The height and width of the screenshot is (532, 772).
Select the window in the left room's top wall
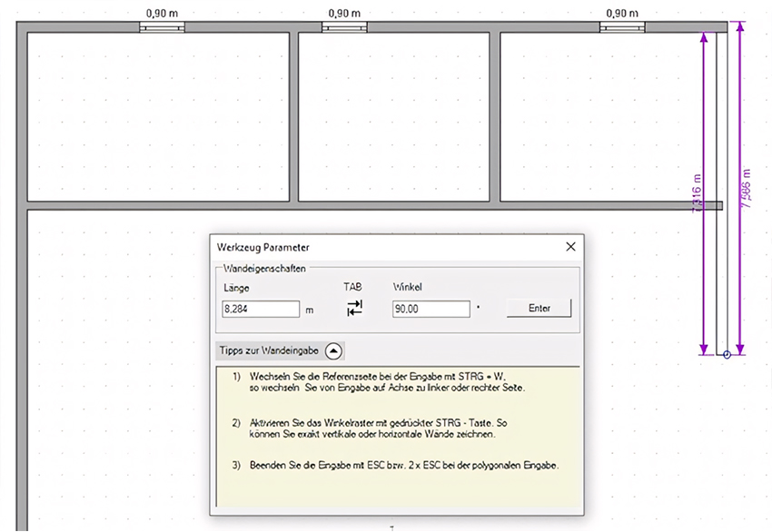click(162, 27)
